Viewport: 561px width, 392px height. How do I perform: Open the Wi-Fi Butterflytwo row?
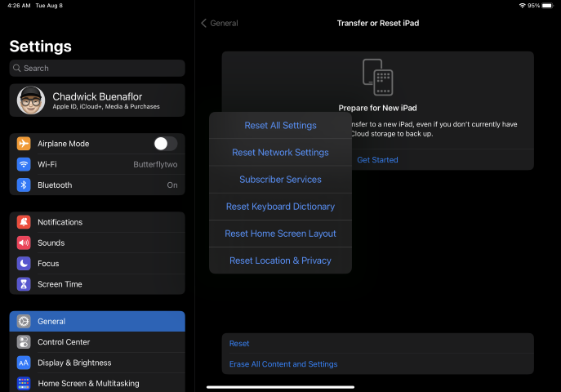click(x=97, y=164)
